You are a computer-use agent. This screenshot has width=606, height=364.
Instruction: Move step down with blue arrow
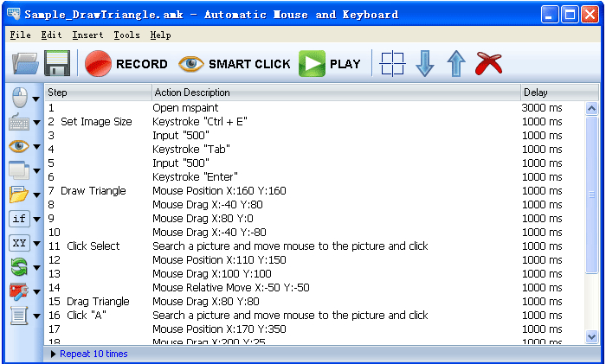pyautogui.click(x=425, y=64)
